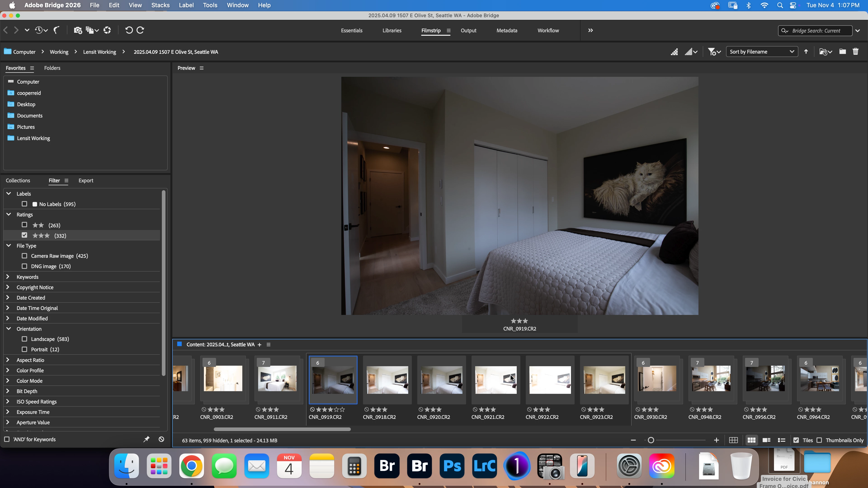Click the rotate 90° clockwise icon
The height and width of the screenshot is (488, 868).
click(141, 30)
